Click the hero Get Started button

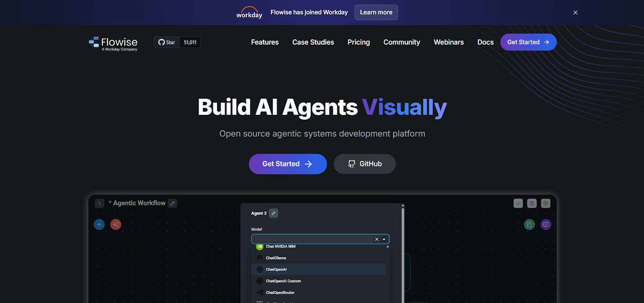pos(288,164)
